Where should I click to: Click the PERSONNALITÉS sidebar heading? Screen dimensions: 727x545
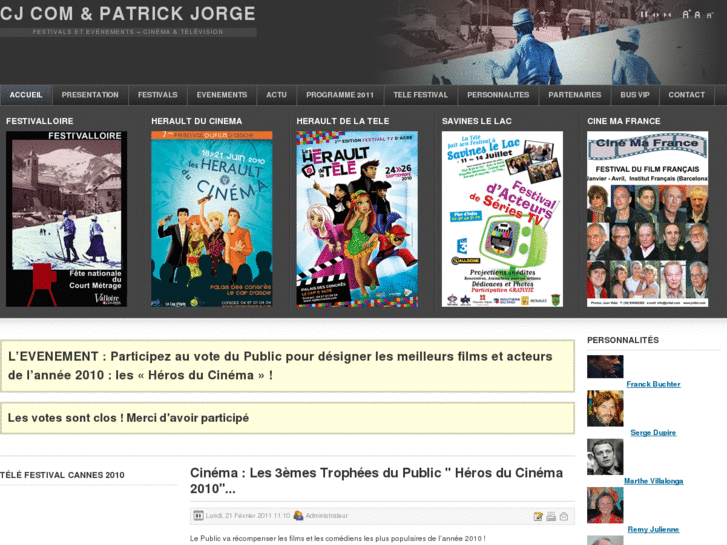pos(623,340)
